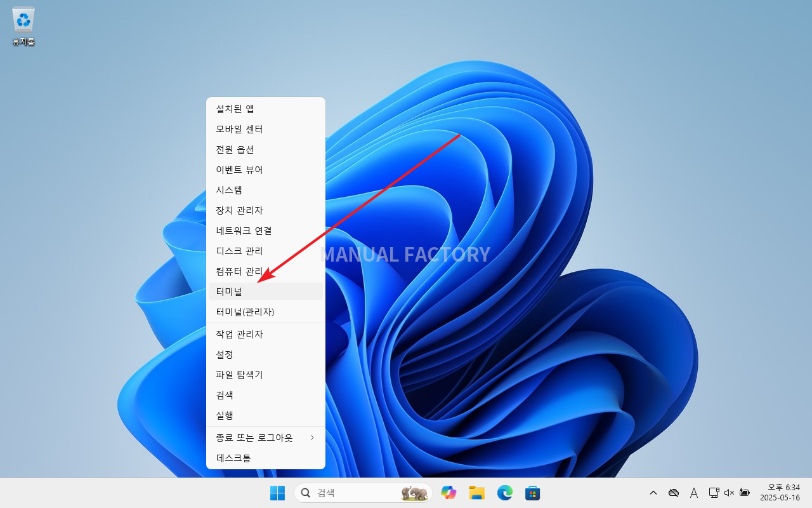Click the IME language indicator A

[694, 493]
